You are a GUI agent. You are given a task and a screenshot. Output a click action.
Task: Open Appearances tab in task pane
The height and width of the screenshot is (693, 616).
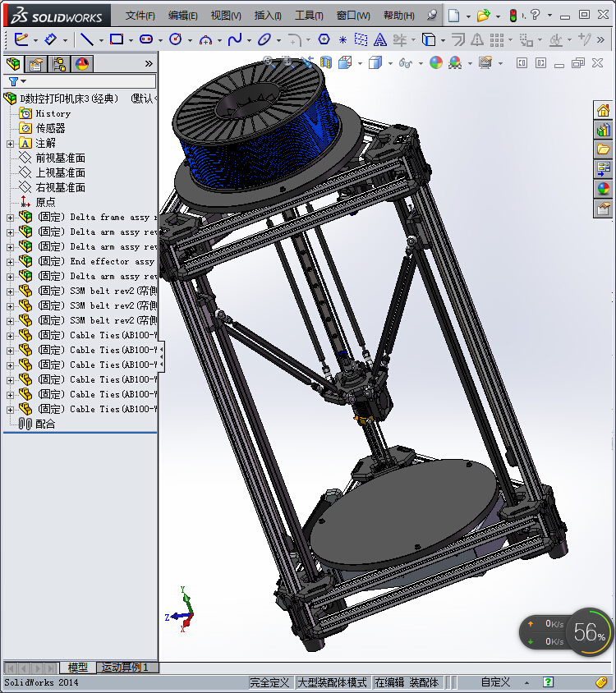[603, 189]
